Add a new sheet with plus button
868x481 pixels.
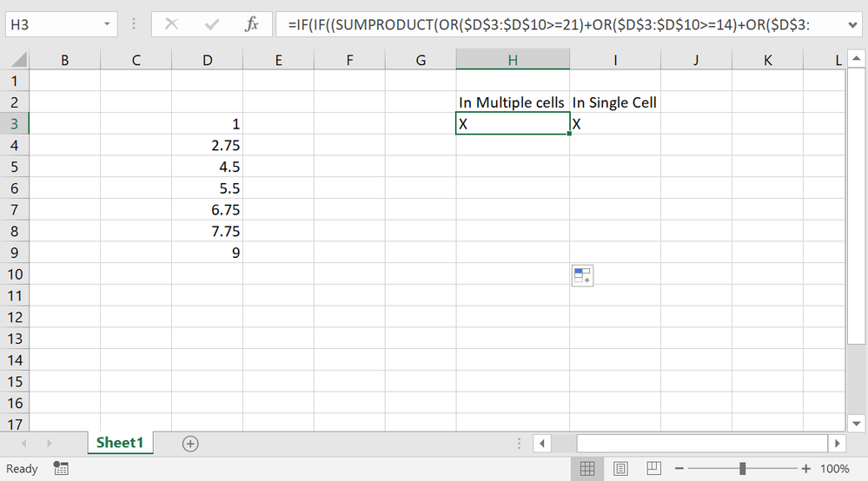click(190, 444)
